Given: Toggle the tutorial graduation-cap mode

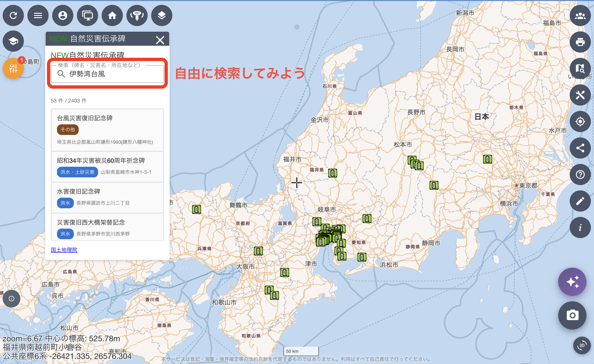Looking at the screenshot, I should pyautogui.click(x=13, y=41).
